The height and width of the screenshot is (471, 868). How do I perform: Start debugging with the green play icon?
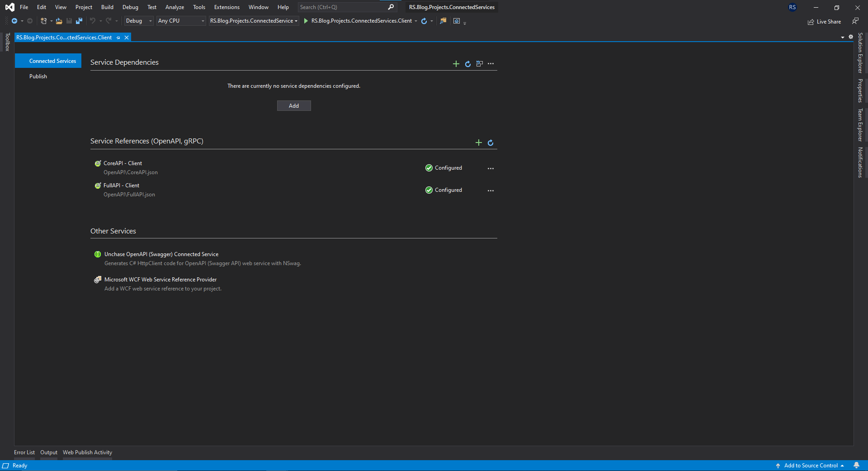pos(306,21)
